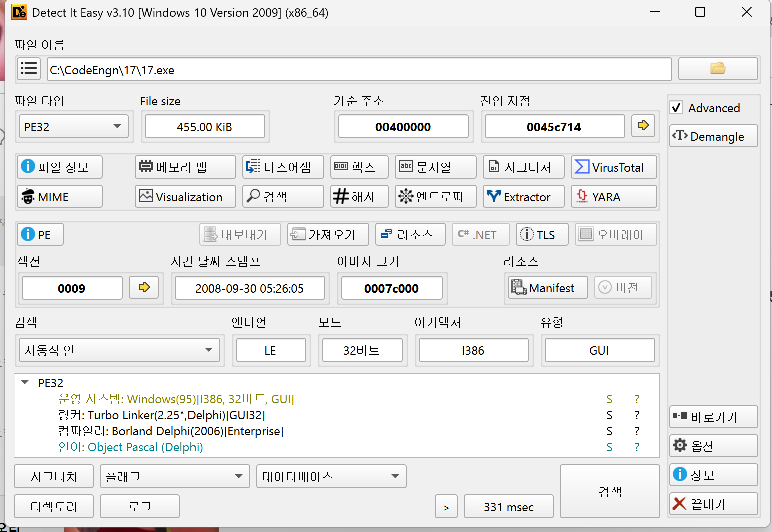Open 옵션 options gear
This screenshot has width=772, height=532.
click(713, 446)
